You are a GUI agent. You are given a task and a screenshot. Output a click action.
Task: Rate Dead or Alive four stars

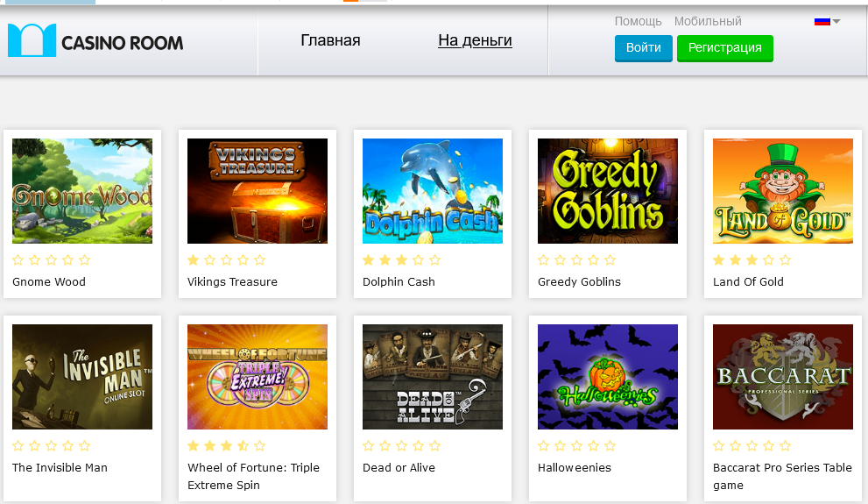coord(419,445)
